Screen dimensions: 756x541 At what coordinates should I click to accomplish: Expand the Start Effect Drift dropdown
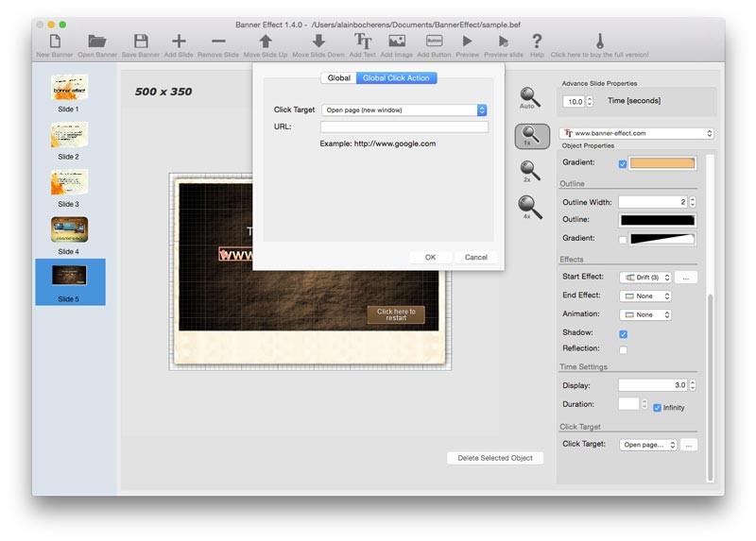click(645, 278)
